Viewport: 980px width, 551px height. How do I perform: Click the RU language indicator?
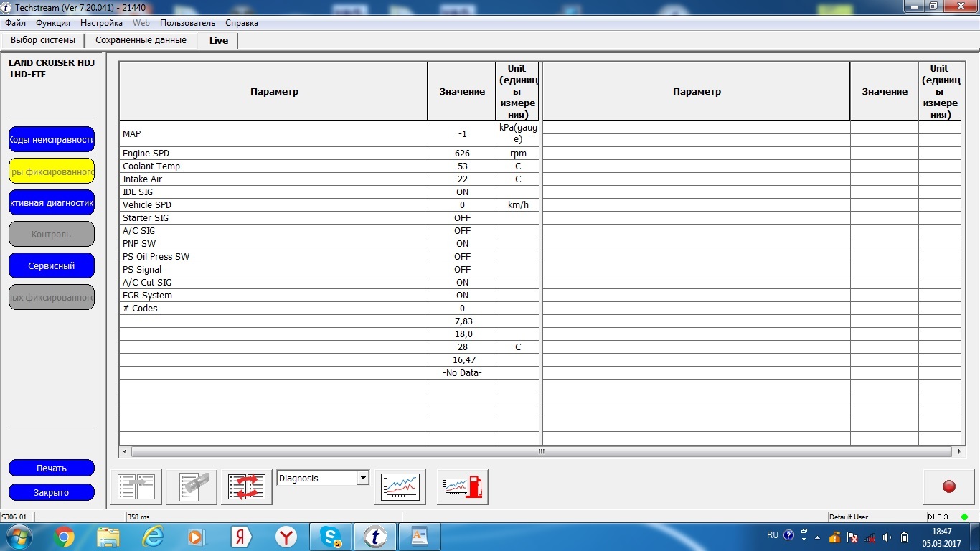pyautogui.click(x=772, y=535)
